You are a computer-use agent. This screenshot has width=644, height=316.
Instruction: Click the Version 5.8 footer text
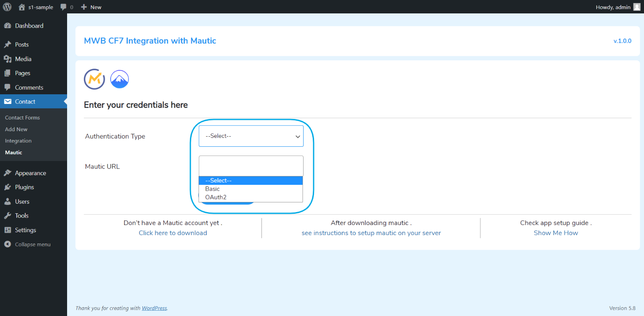pyautogui.click(x=622, y=308)
